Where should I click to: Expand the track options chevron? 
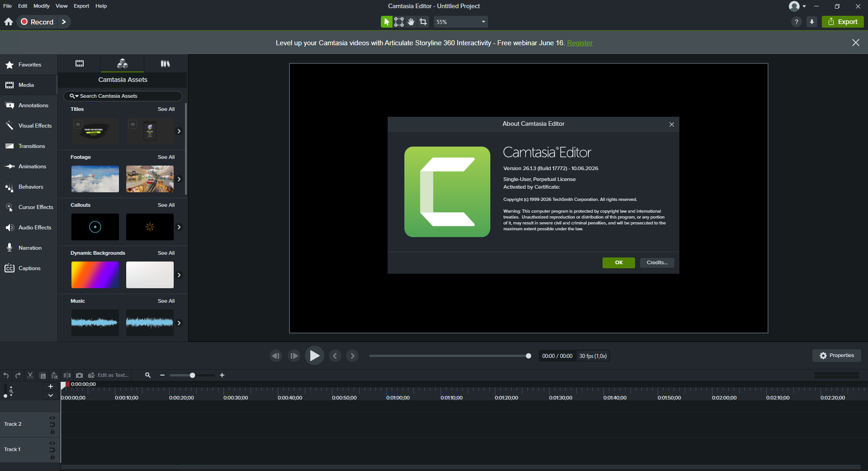[x=51, y=395]
